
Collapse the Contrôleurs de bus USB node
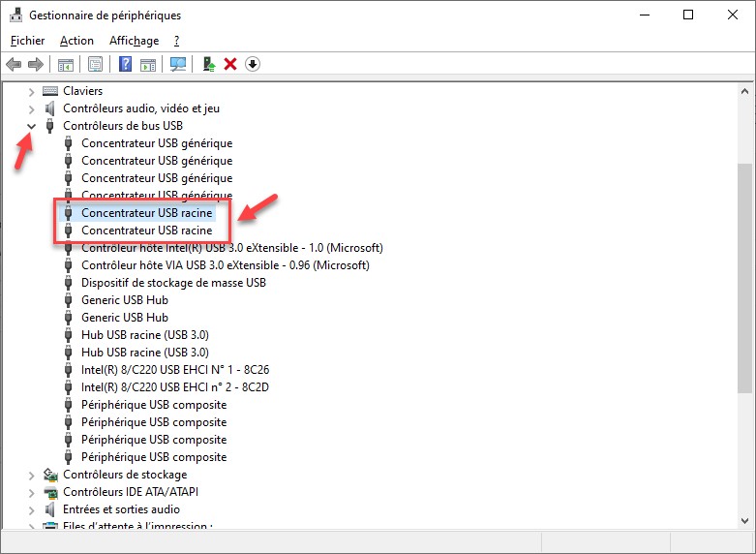click(32, 126)
